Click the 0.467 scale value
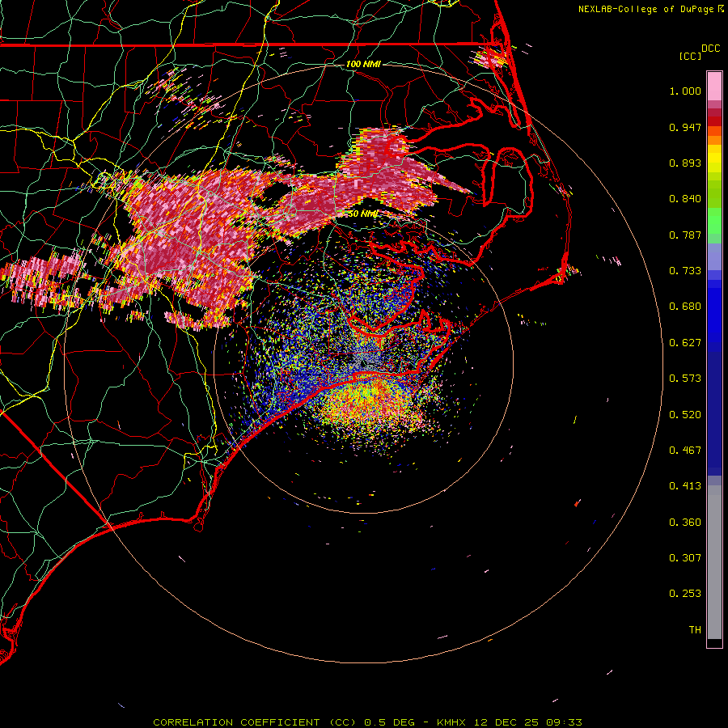 click(x=685, y=451)
